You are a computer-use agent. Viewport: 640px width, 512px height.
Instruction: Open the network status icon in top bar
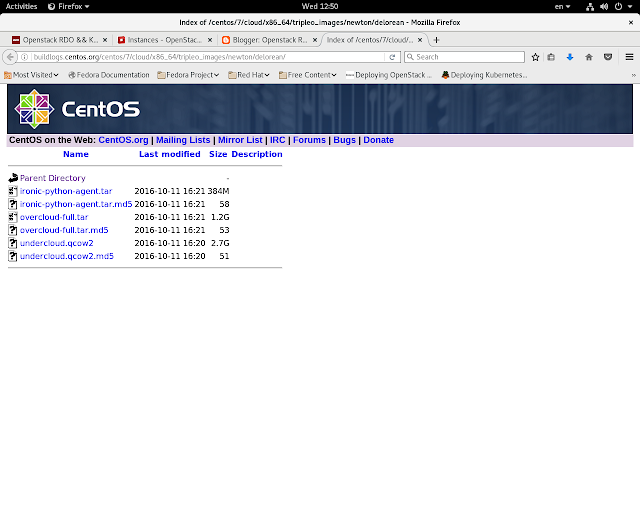pos(590,7)
